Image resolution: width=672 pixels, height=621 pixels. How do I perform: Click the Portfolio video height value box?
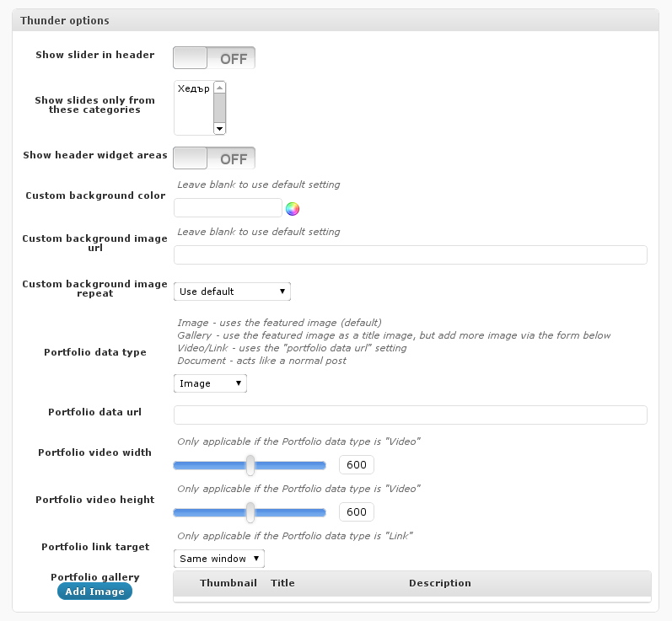point(357,512)
